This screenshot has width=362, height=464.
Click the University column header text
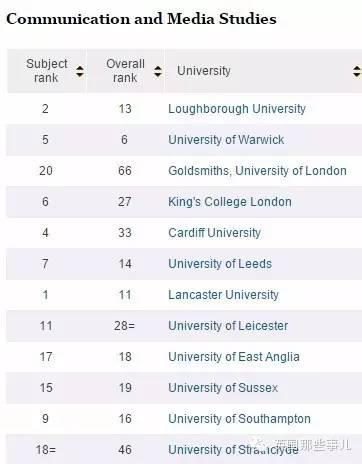coord(204,71)
